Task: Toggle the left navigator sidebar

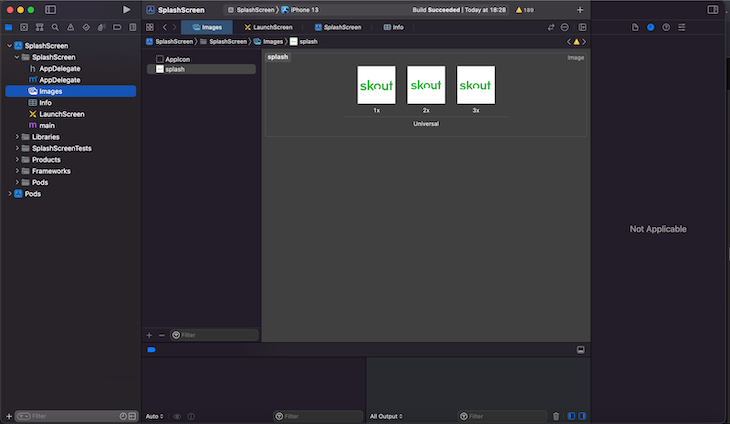Action: click(50, 9)
